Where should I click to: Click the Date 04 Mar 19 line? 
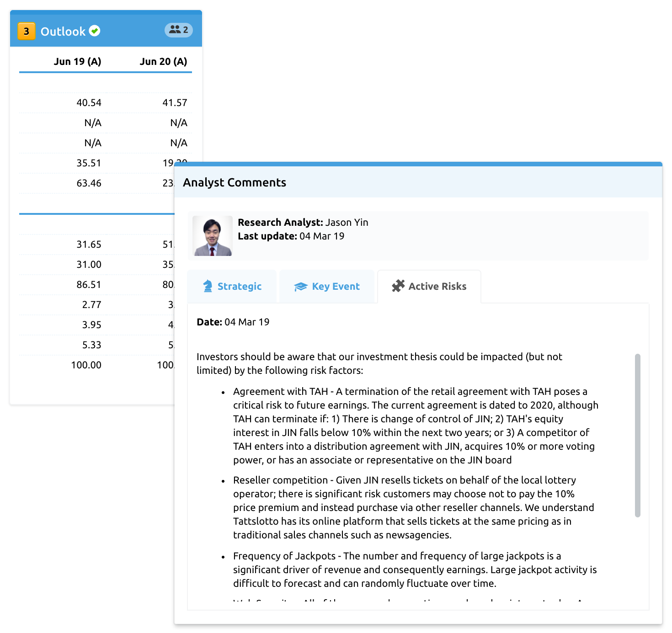tap(233, 322)
